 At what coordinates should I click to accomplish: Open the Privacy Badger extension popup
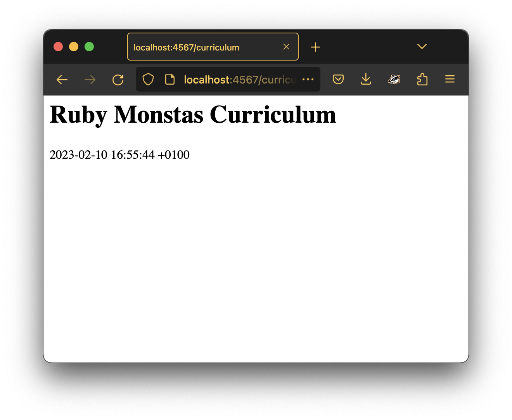pyautogui.click(x=394, y=79)
